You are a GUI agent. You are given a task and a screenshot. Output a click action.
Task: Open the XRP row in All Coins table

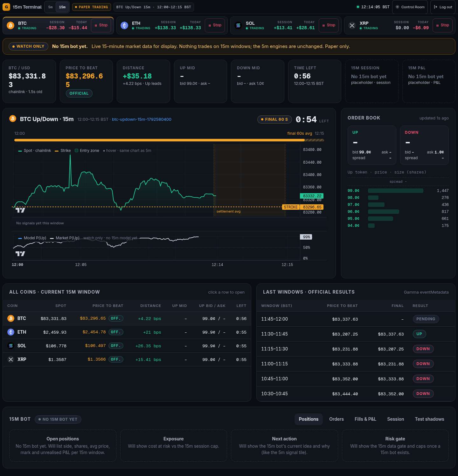pyautogui.click(x=127, y=359)
